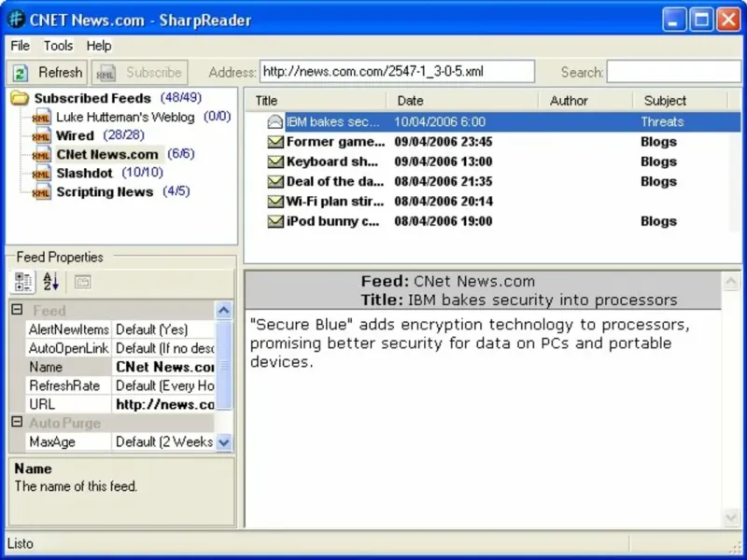The width and height of the screenshot is (747, 560).
Task: Select the Scripting News feed
Action: 105,192
